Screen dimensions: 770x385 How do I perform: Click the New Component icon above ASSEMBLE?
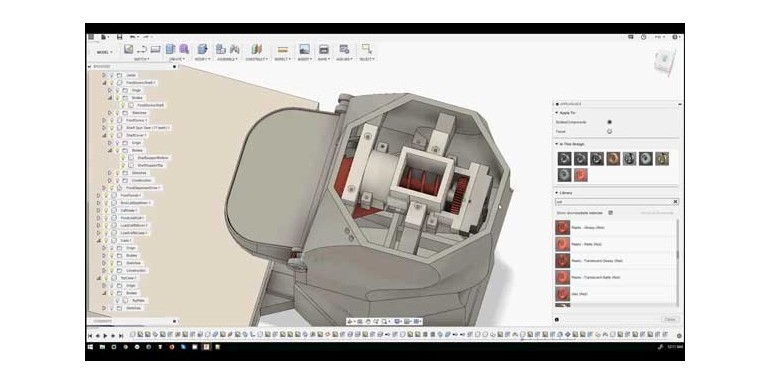click(x=220, y=49)
